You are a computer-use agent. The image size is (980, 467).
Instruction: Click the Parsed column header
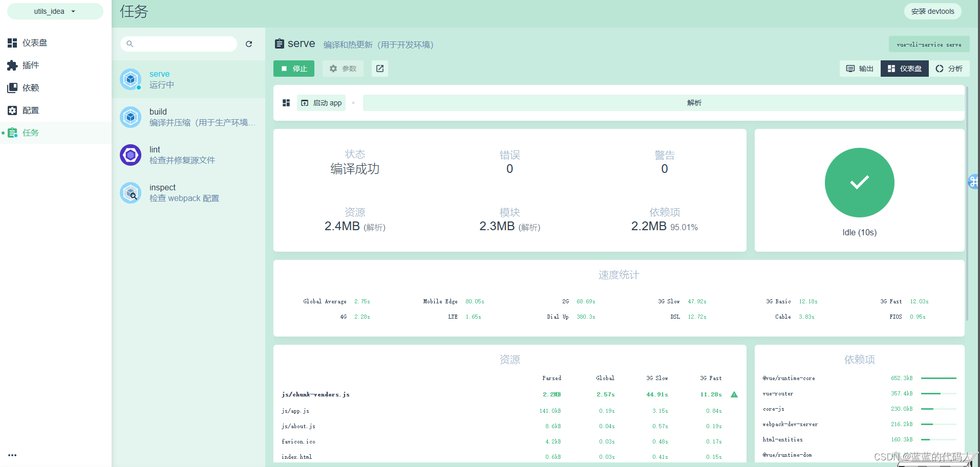click(551, 378)
